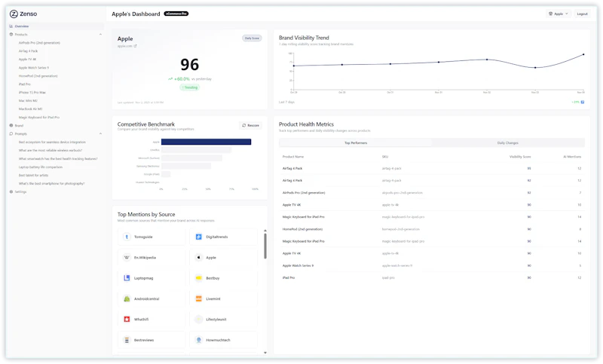This screenshot has width=603, height=364.
Task: Click 'Apple Watch Series 9' in metrics table
Action: click(x=298, y=265)
